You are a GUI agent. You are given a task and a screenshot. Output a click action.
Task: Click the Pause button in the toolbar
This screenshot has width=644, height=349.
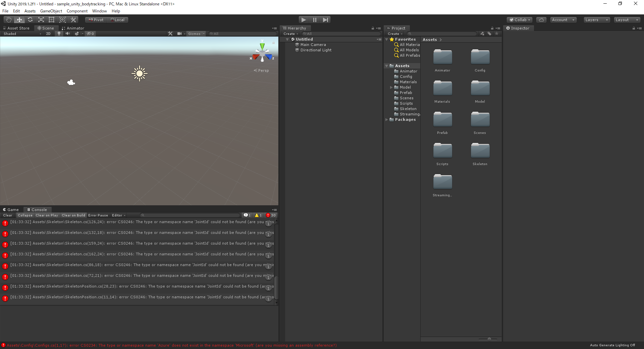tap(315, 20)
